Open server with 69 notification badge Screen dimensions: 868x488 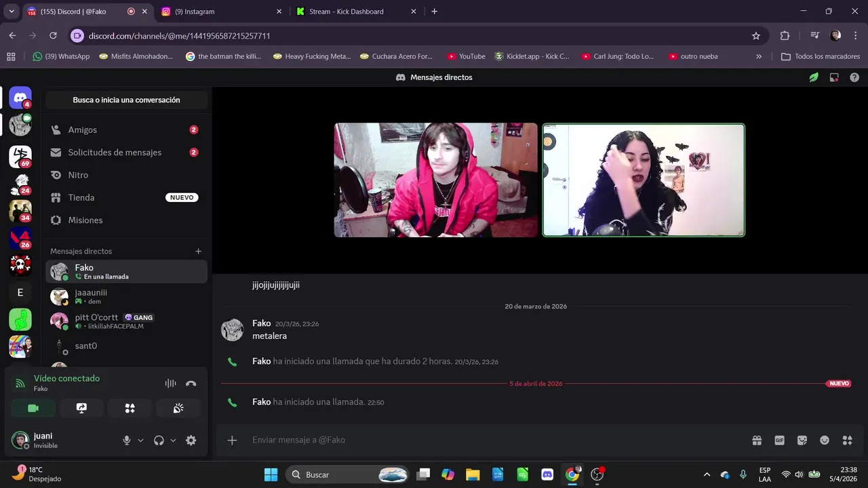coord(20,157)
